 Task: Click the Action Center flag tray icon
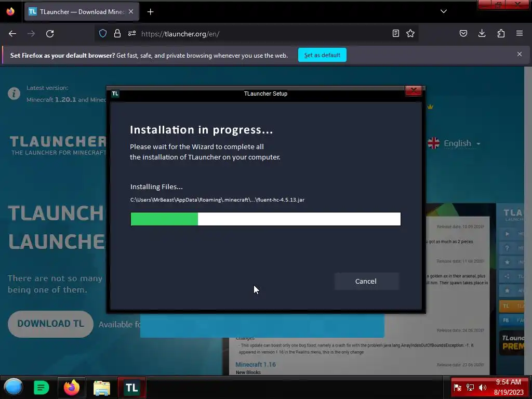[x=457, y=388]
